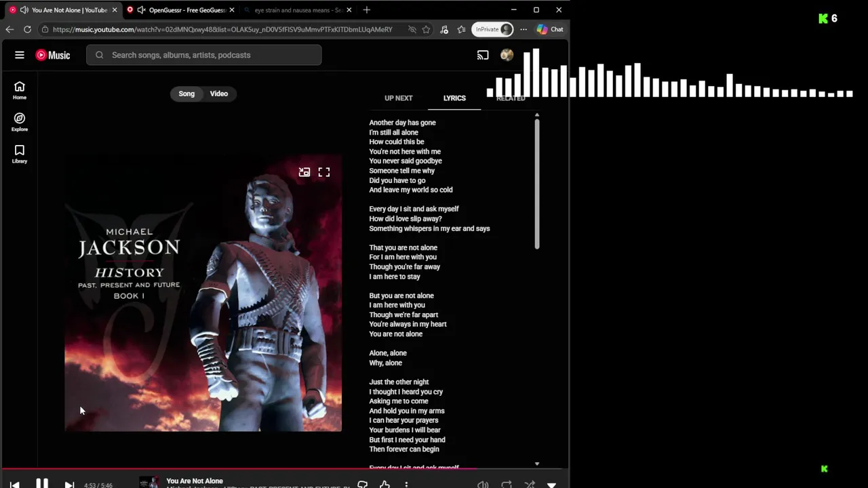Open Explore in the sidebar
The height and width of the screenshot is (488, 868).
[20, 122]
